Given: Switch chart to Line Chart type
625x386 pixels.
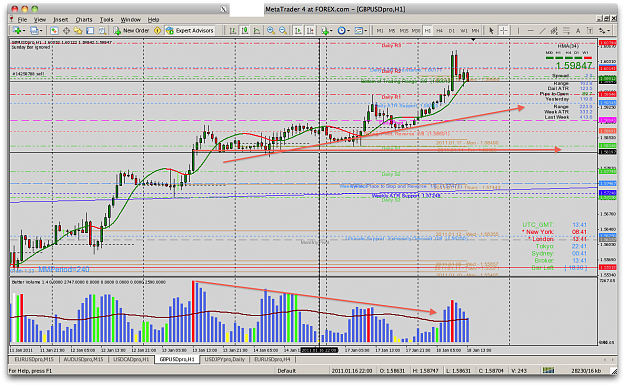Looking at the screenshot, I should (257, 30).
